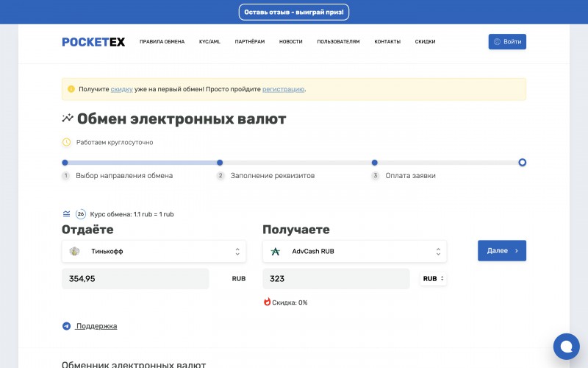Screen dimensions: 588x368
Task: Open Пользователям menu item
Action: point(338,42)
